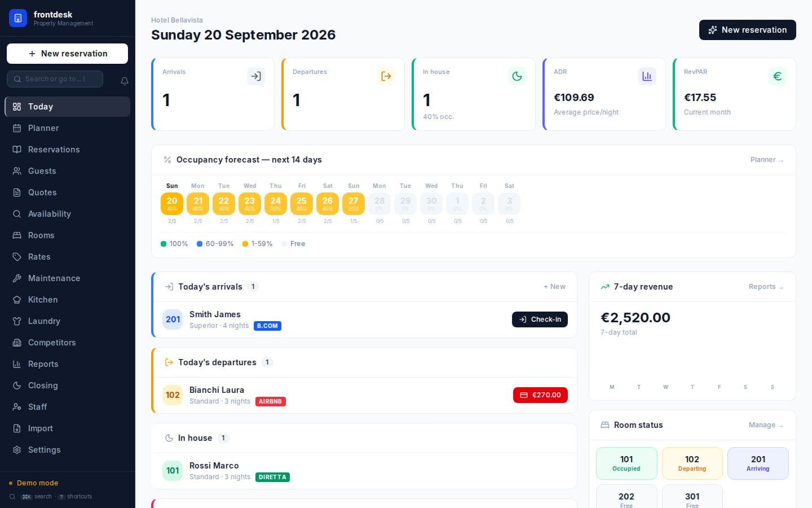
Task: Open Laundry in the sidebar
Action: pos(67,321)
